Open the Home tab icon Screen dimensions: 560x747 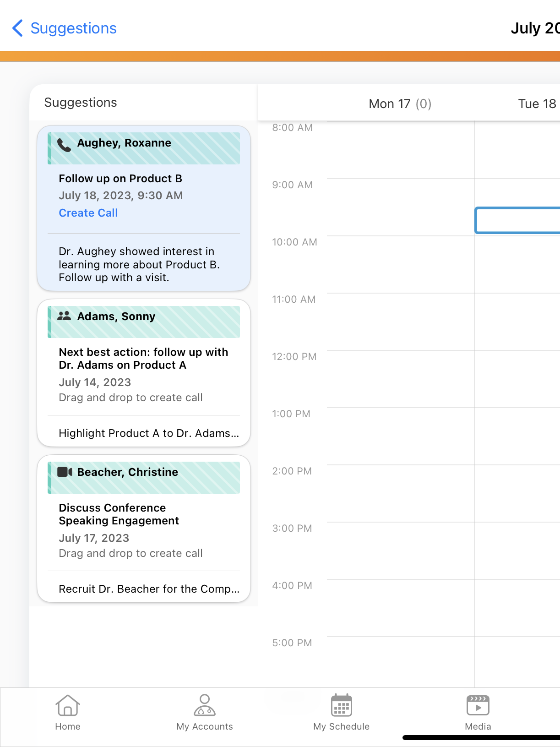[x=68, y=705]
